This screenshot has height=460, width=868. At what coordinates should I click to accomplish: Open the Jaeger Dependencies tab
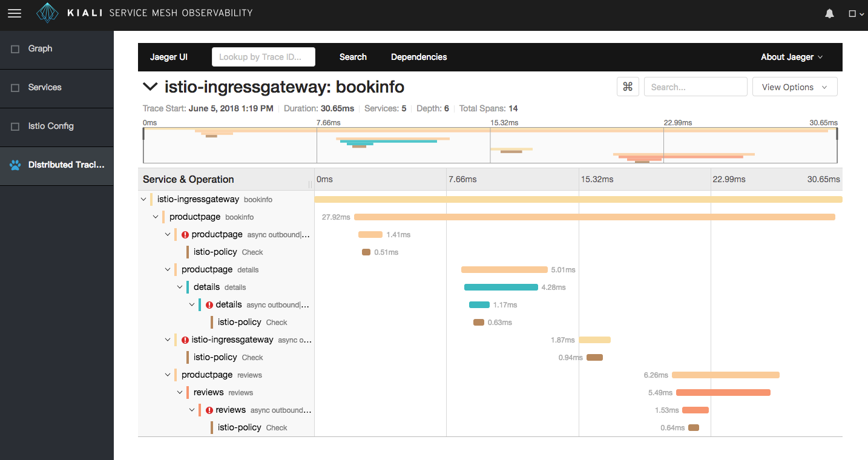[x=419, y=57]
